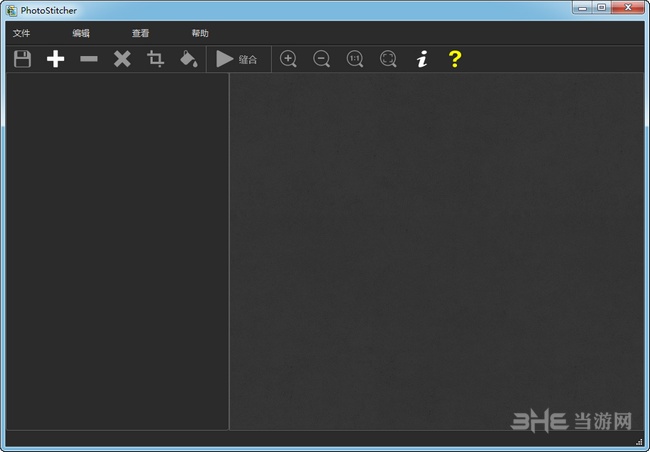Open the 帮助 menu

coord(200,33)
